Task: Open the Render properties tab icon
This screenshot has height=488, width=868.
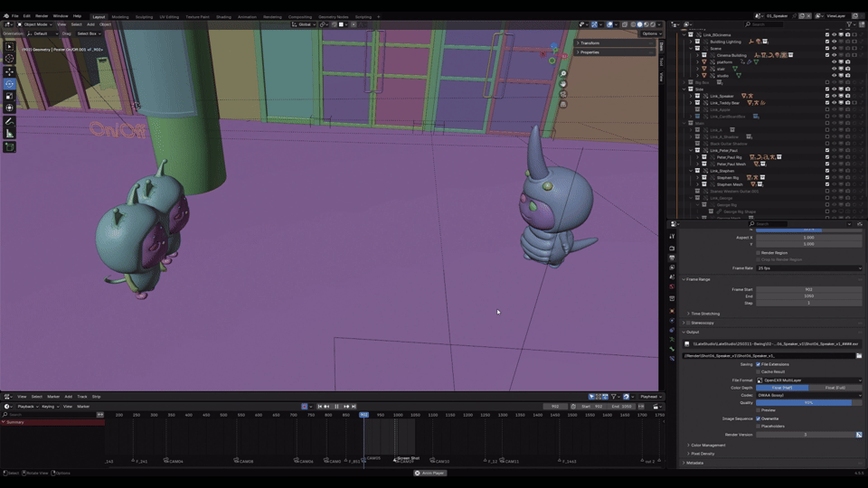Action: point(672,249)
